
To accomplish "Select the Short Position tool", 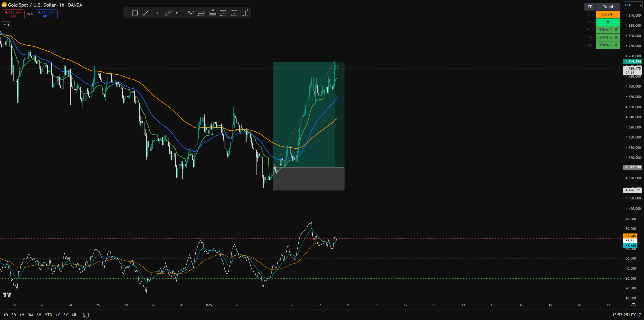I will (x=234, y=13).
